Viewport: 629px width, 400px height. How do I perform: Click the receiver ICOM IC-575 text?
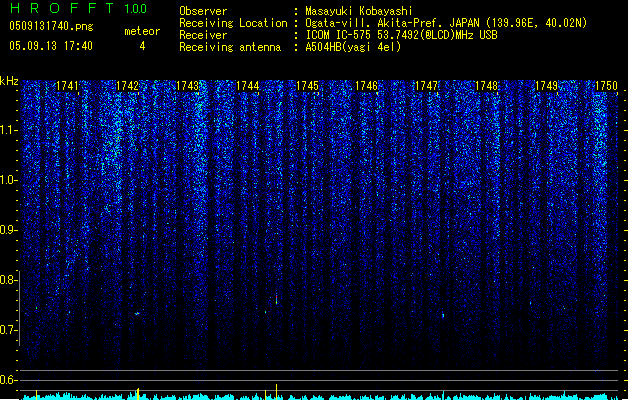(x=402, y=35)
